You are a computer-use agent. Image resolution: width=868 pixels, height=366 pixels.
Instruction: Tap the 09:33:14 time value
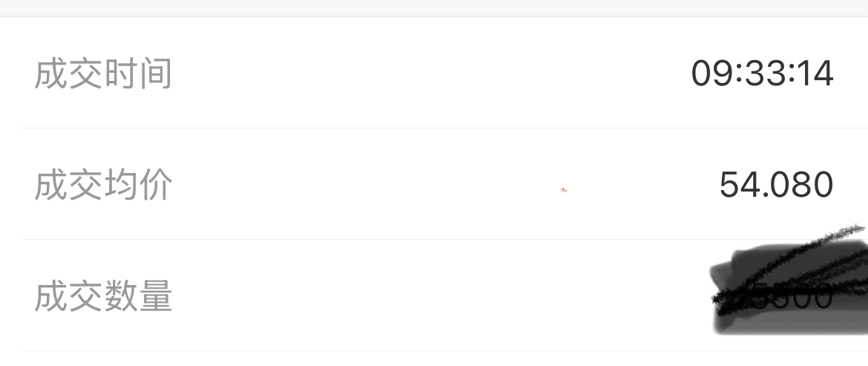point(762,73)
